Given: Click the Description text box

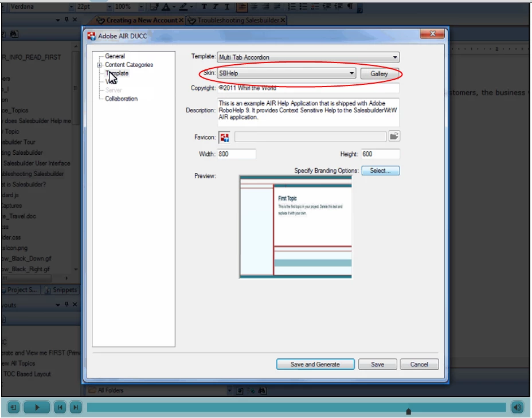Looking at the screenshot, I should click(x=308, y=112).
